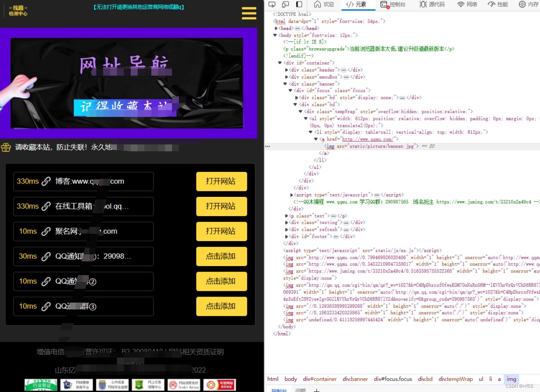Click the www.qqmu.com href link in DOM
Image resolution: width=540 pixels, height=392 pixels.
click(x=367, y=139)
